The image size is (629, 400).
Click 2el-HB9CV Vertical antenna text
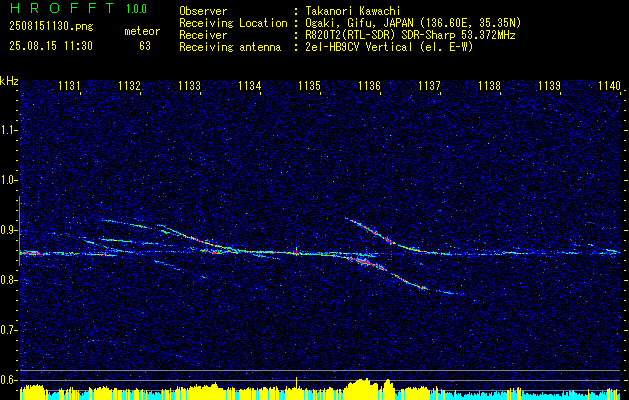389,47
